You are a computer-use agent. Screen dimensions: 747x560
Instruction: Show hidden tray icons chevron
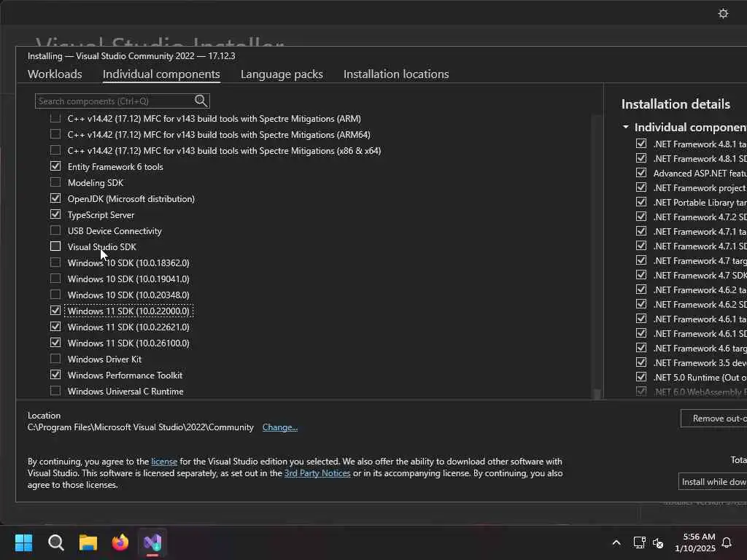click(x=616, y=542)
